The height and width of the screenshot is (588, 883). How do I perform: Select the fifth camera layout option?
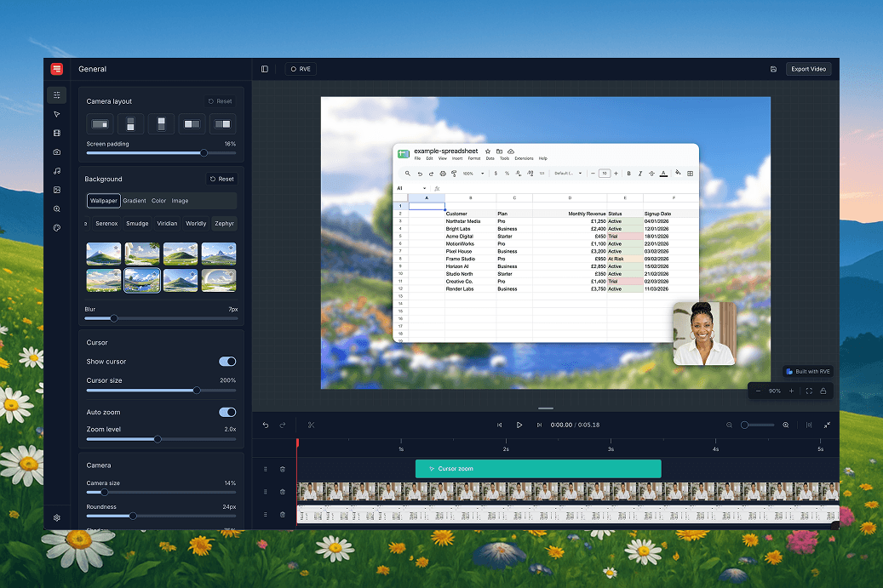[222, 123]
